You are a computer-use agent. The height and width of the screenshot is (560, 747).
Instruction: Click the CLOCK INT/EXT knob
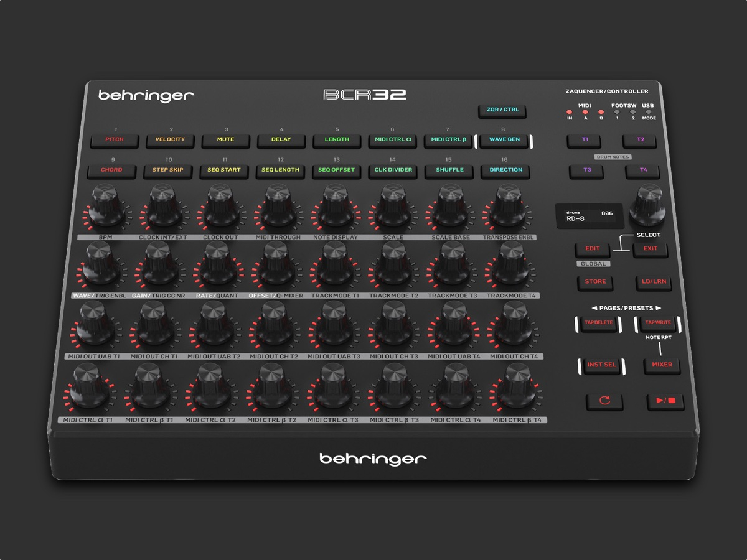tap(161, 207)
